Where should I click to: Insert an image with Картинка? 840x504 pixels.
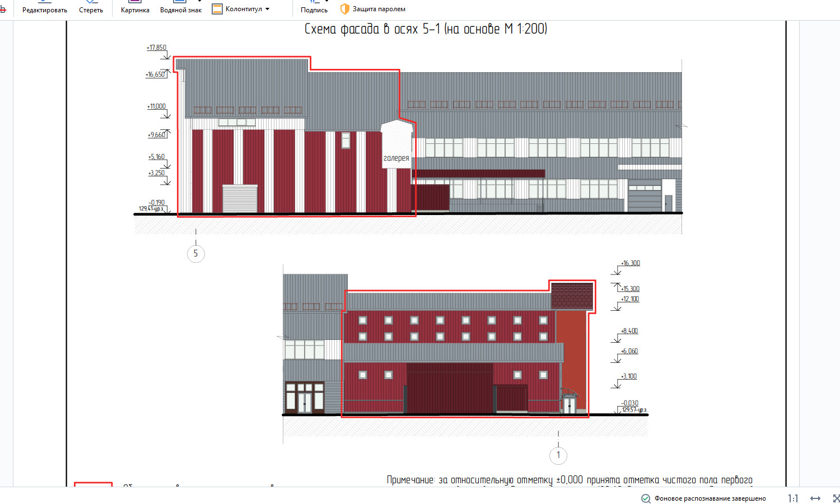(x=135, y=10)
